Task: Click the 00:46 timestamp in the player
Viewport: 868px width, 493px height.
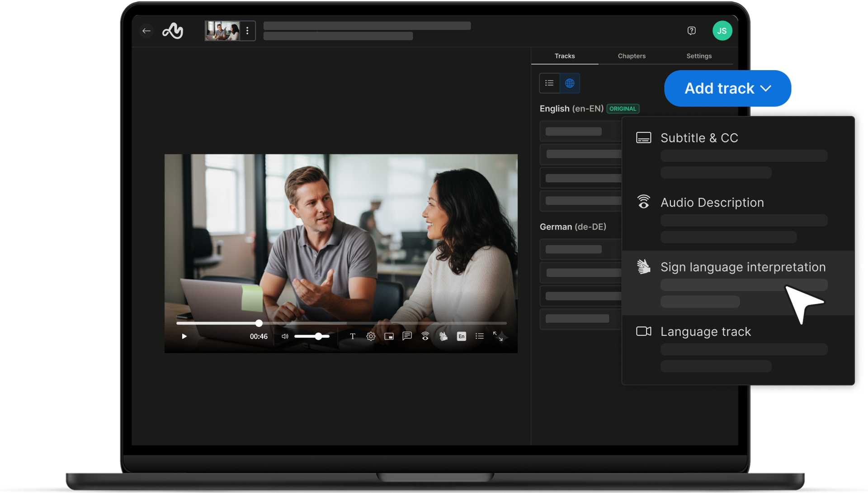Action: (259, 337)
